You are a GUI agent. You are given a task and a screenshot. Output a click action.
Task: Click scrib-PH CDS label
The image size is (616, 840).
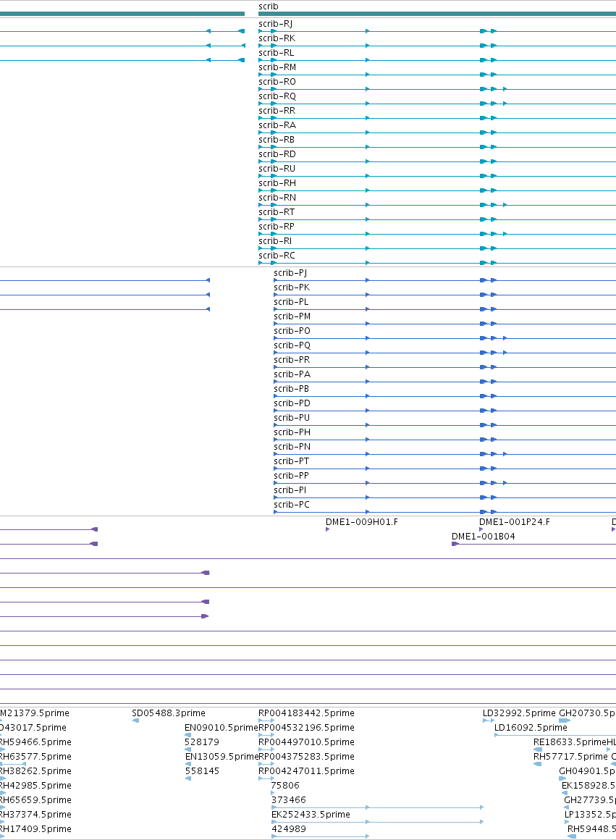292,432
